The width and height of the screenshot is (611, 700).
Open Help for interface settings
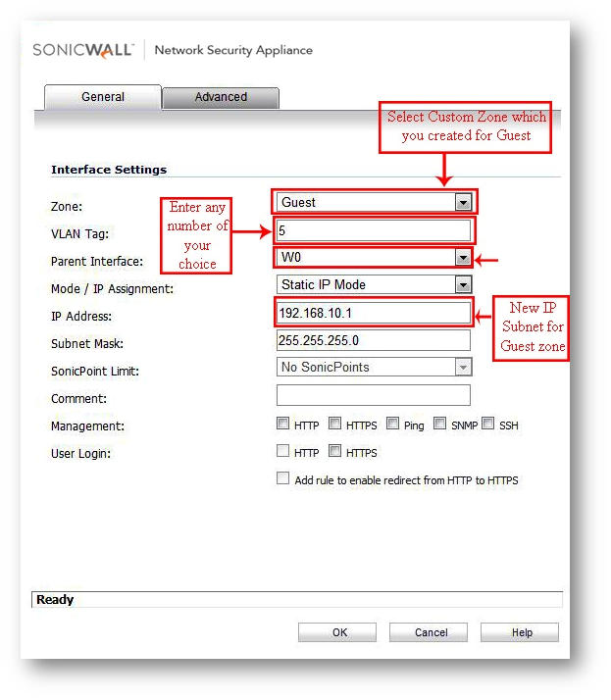coord(520,632)
